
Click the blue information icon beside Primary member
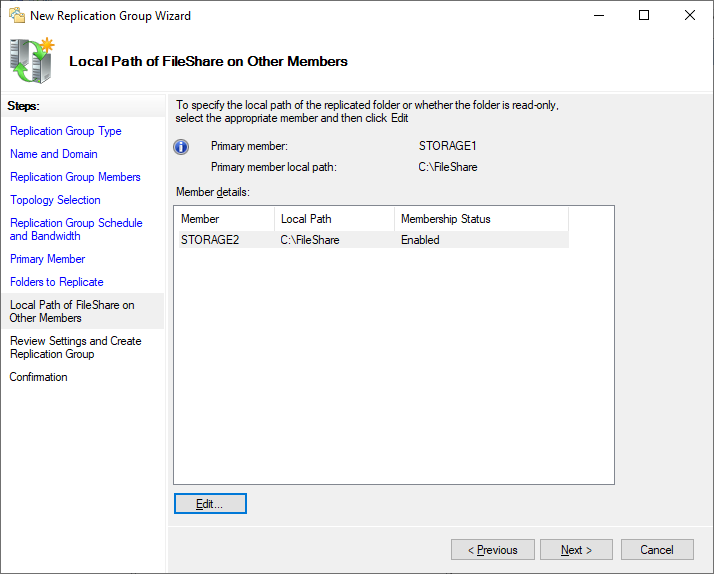(181, 147)
